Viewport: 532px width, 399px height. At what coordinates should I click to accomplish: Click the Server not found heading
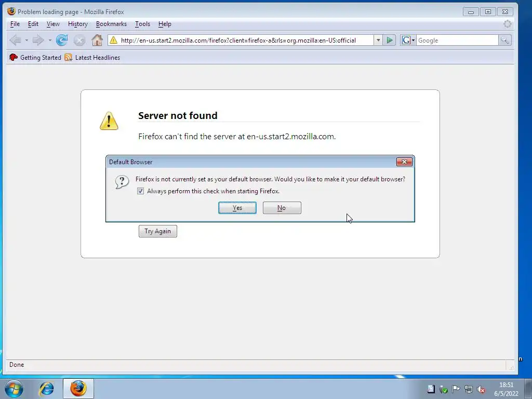[x=178, y=116]
